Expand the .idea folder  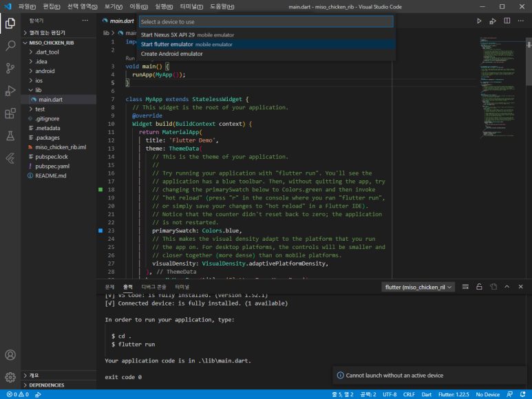[x=58, y=61]
